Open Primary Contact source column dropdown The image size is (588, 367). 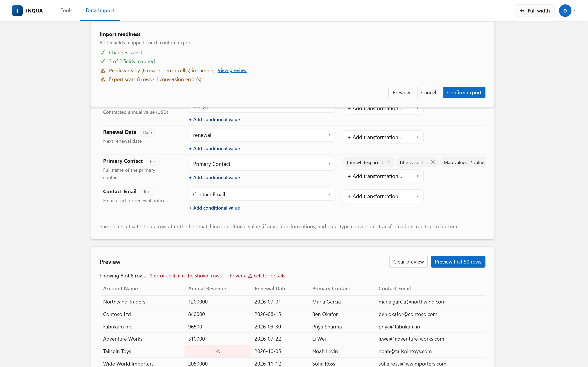click(x=262, y=164)
